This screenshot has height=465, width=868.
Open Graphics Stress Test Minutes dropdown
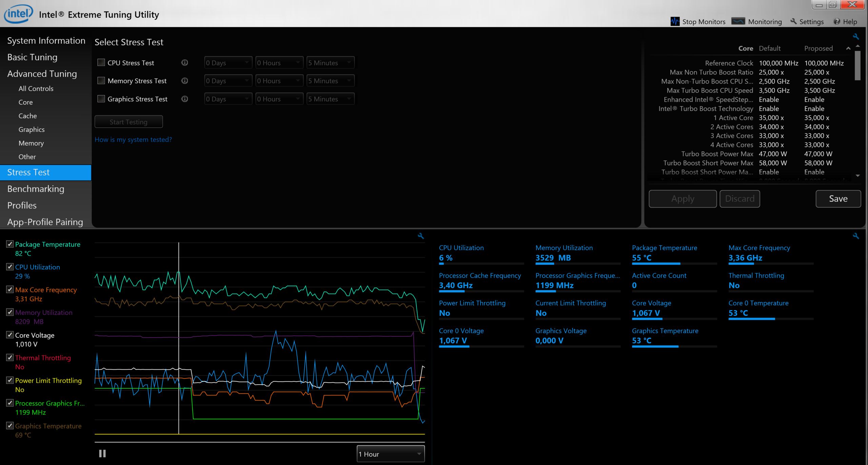point(330,99)
